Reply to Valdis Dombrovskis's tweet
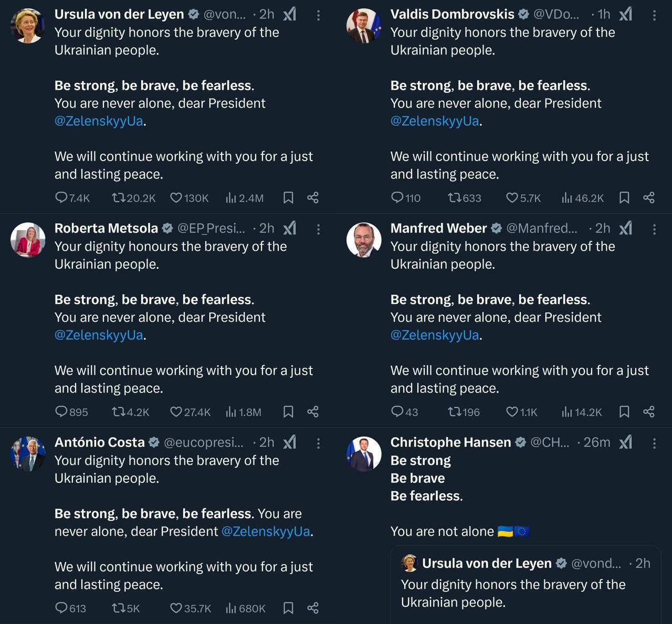 pos(397,198)
